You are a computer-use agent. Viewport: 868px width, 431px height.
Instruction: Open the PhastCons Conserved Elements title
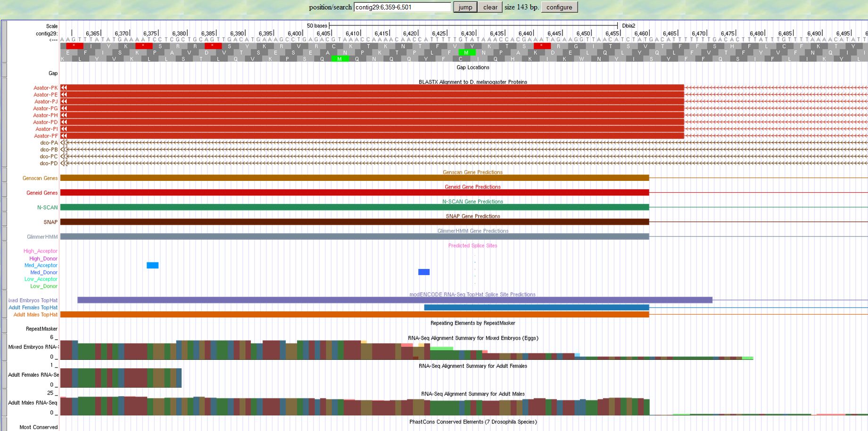coord(473,422)
